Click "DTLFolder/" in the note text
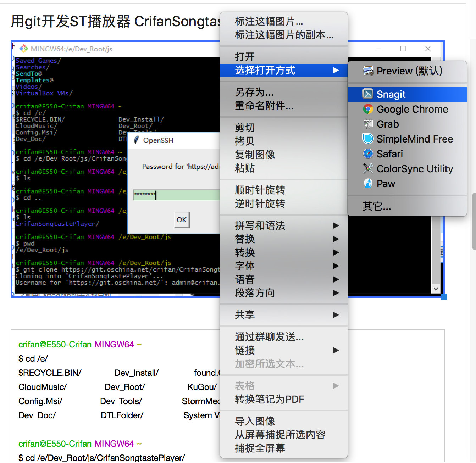476x463 pixels. click(x=122, y=415)
